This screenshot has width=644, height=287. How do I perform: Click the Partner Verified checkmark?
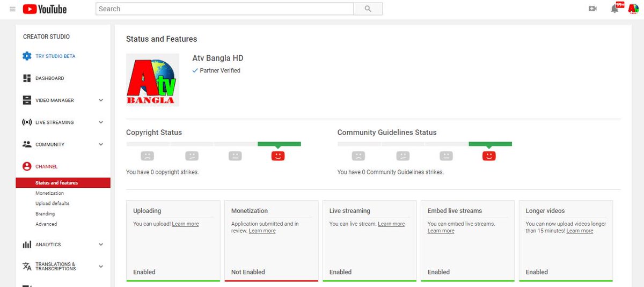195,70
